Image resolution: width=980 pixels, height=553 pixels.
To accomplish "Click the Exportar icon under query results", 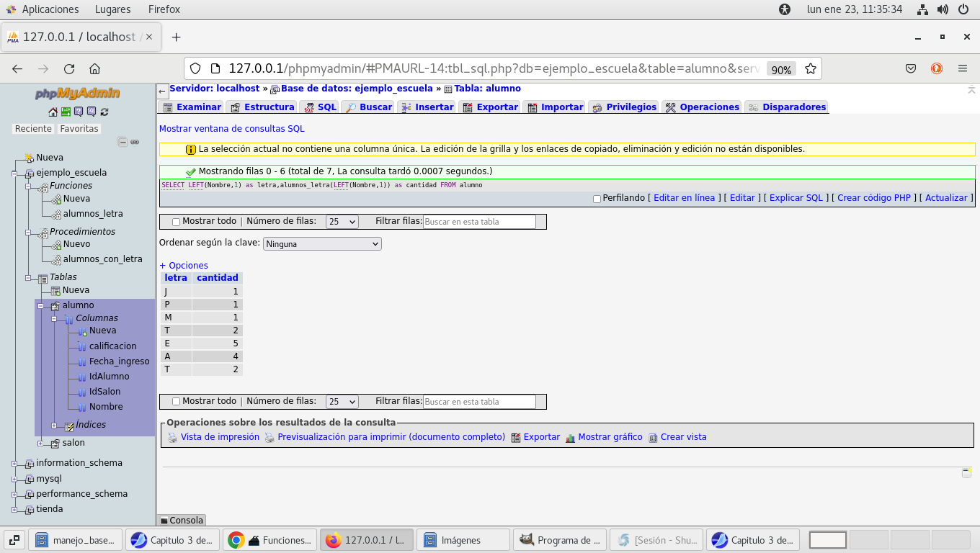I will pyautogui.click(x=516, y=437).
